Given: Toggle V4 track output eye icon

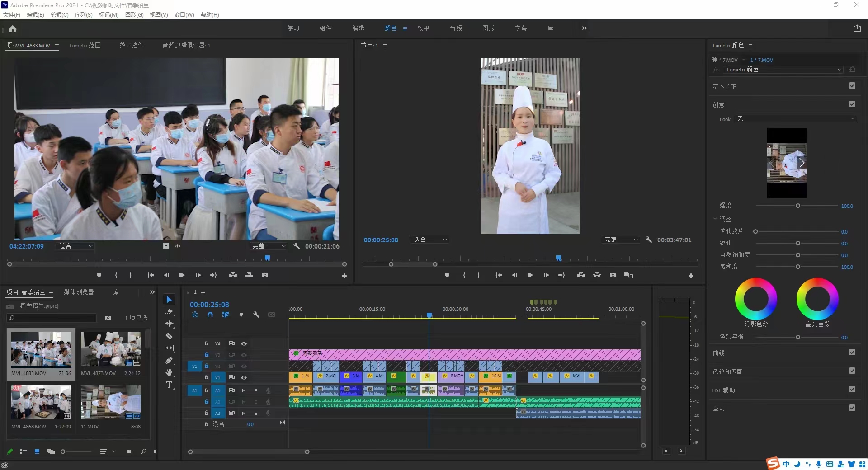Looking at the screenshot, I should [244, 343].
